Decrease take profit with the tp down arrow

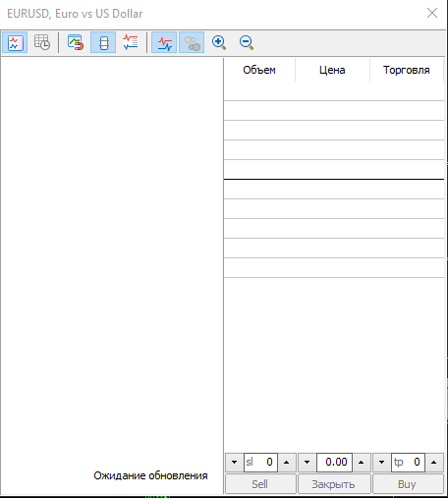(382, 463)
